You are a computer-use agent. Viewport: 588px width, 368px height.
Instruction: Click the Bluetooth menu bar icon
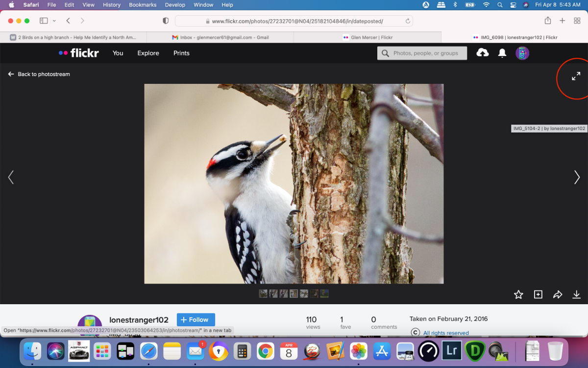tap(455, 5)
